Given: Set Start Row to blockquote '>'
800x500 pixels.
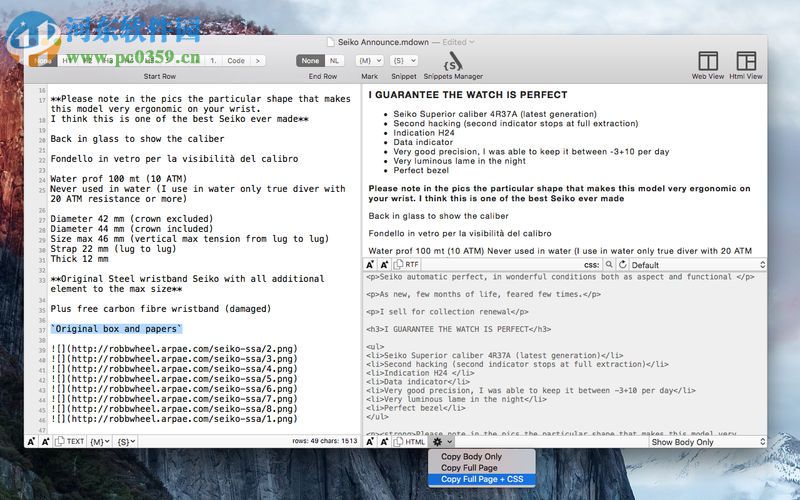Looking at the screenshot, I should [x=258, y=61].
